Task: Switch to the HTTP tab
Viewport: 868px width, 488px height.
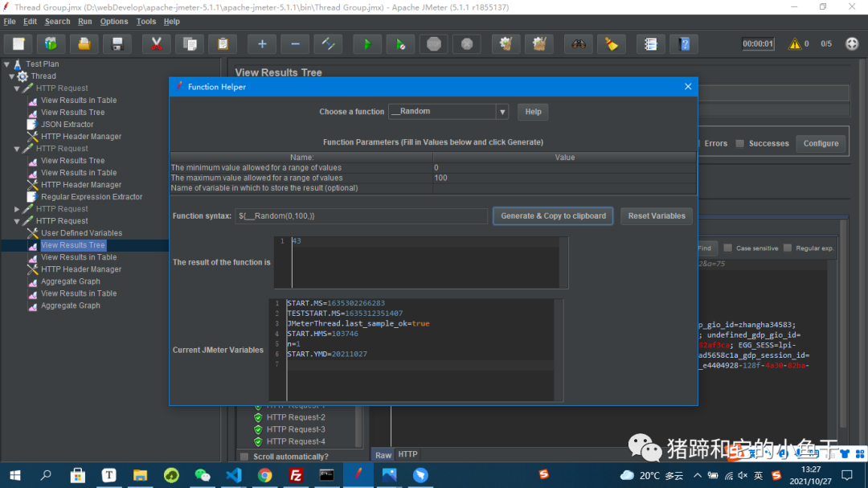Action: click(408, 454)
